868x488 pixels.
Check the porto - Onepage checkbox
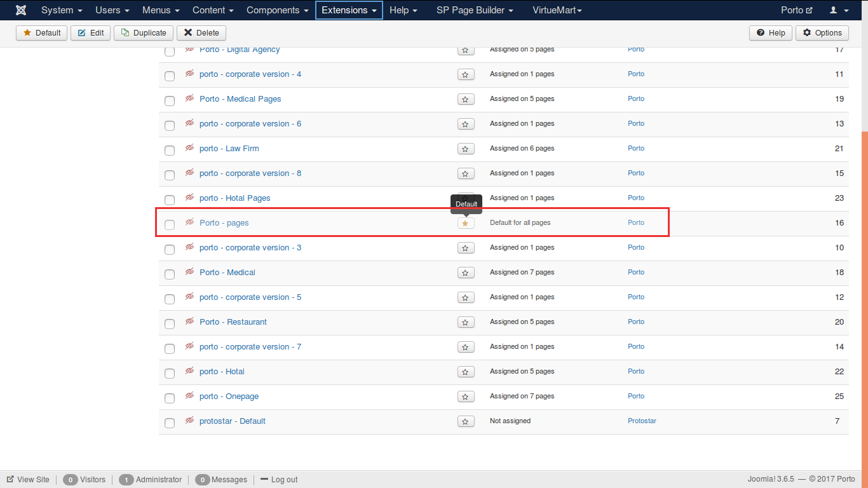point(170,398)
